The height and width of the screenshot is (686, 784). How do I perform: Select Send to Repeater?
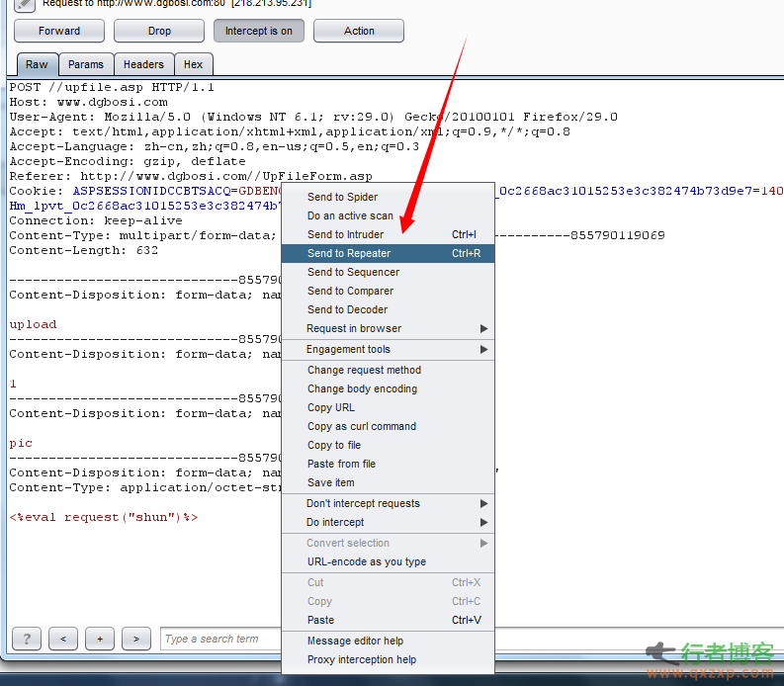coord(388,253)
